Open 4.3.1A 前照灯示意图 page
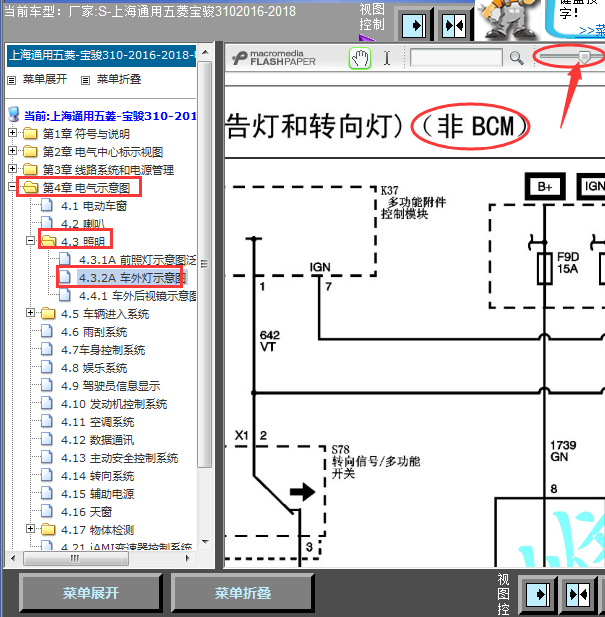The width and height of the screenshot is (605, 617). (x=137, y=260)
